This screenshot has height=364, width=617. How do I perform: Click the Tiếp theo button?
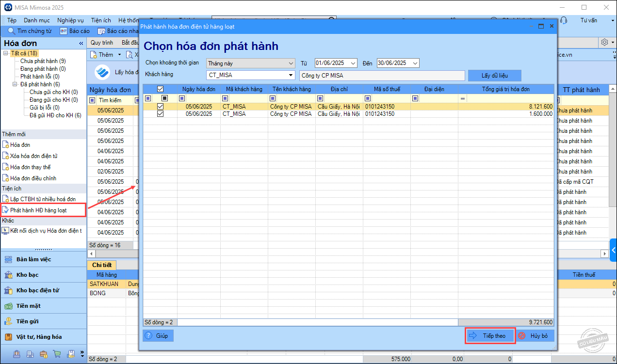[x=490, y=335]
